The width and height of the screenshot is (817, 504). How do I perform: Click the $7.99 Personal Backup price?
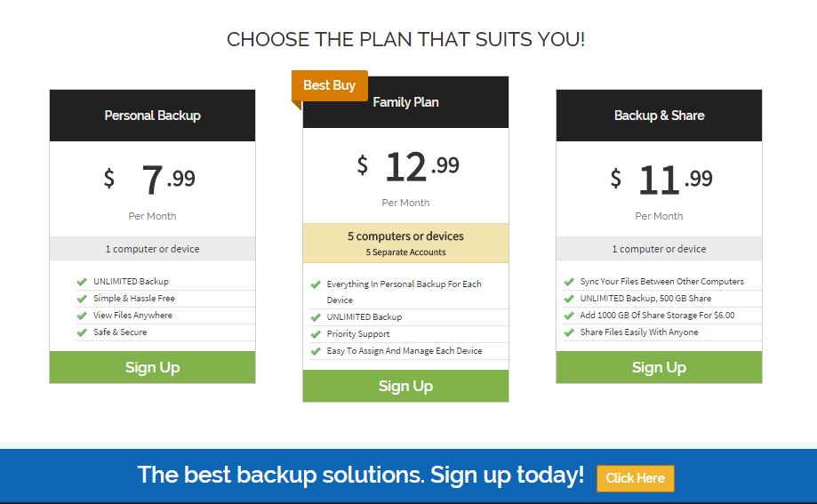coord(150,180)
